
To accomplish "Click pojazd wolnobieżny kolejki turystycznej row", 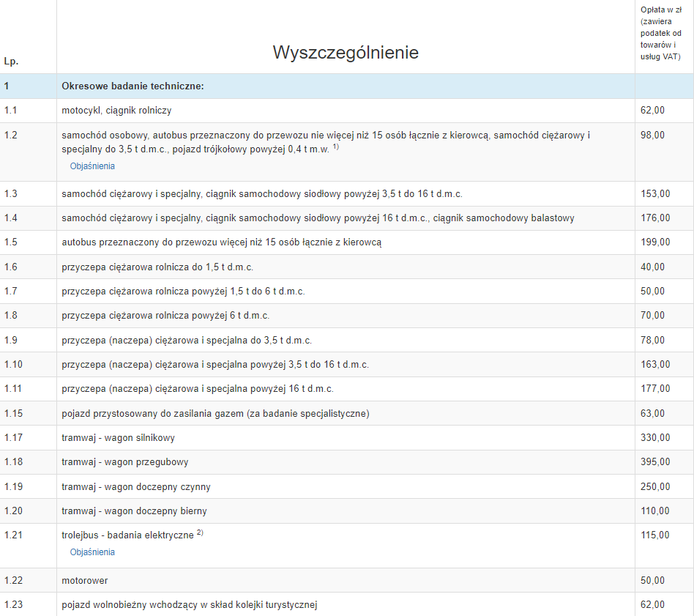I will [x=189, y=605].
